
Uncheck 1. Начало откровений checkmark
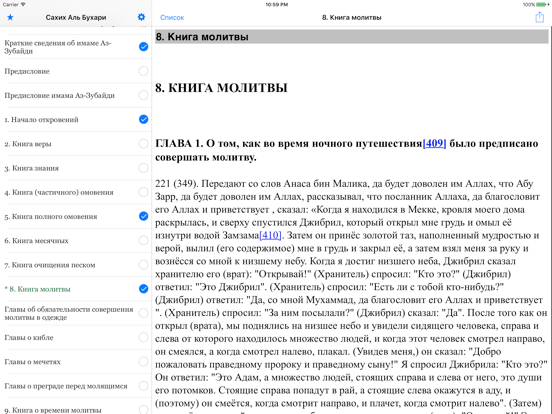[x=143, y=119]
